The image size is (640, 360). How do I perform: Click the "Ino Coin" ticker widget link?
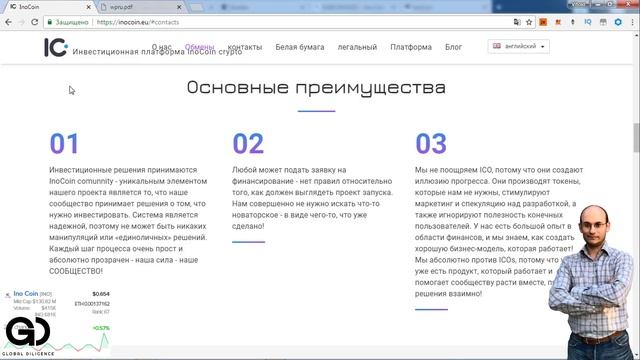25,293
